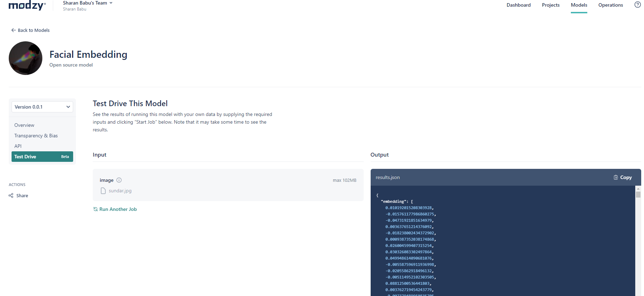Click the "embedding" key in JSON output
644x296 pixels.
pyautogui.click(x=393, y=201)
